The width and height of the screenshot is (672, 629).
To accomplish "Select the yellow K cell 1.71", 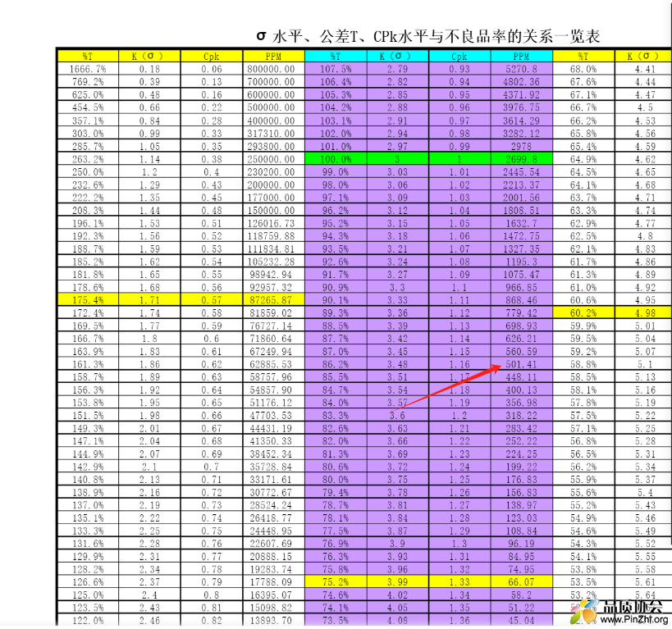I will coord(149,300).
